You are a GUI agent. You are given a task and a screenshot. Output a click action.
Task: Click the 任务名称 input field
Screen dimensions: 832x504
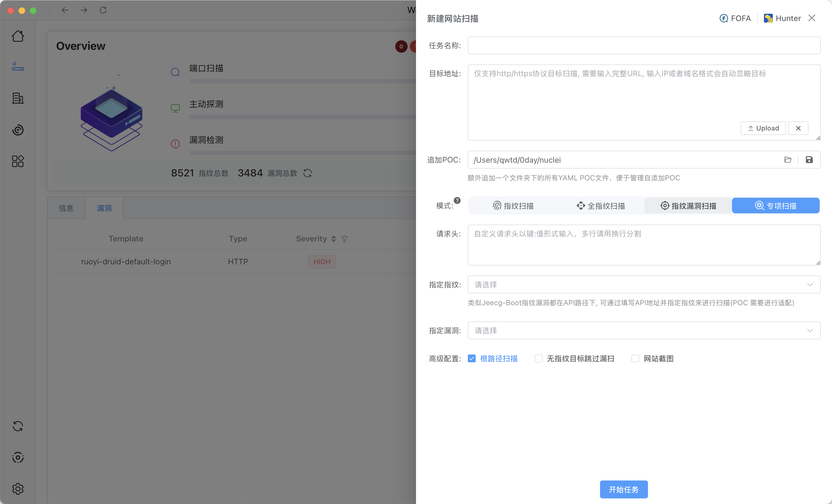pos(643,46)
